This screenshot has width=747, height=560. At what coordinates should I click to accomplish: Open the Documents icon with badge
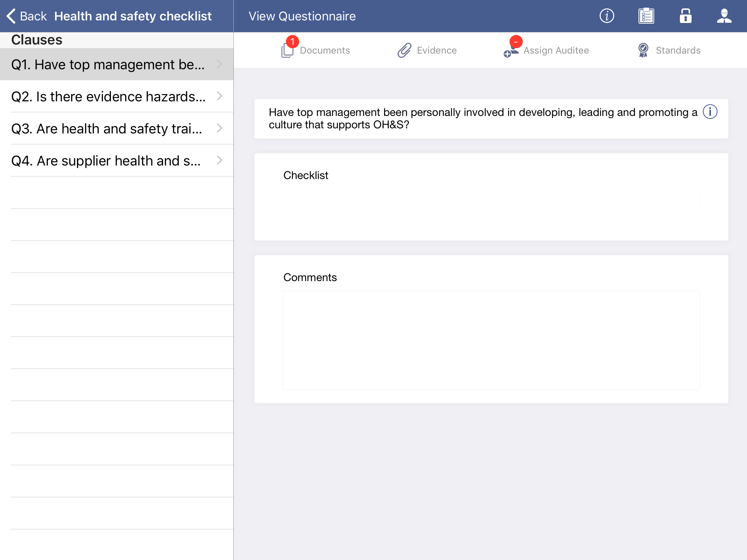[289, 47]
